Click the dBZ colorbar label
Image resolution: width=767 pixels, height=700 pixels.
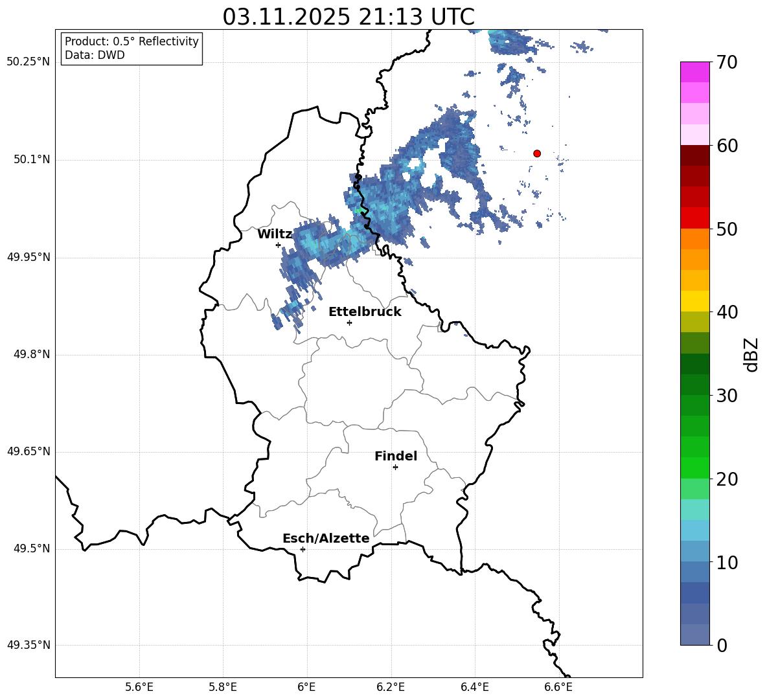click(x=752, y=354)
